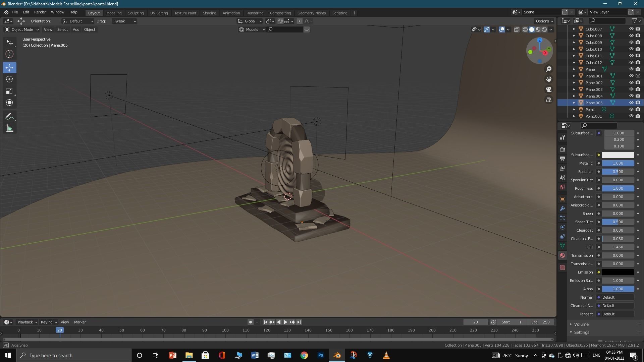Toggle X-ray mode
The height and width of the screenshot is (362, 644).
pyautogui.click(x=517, y=29)
